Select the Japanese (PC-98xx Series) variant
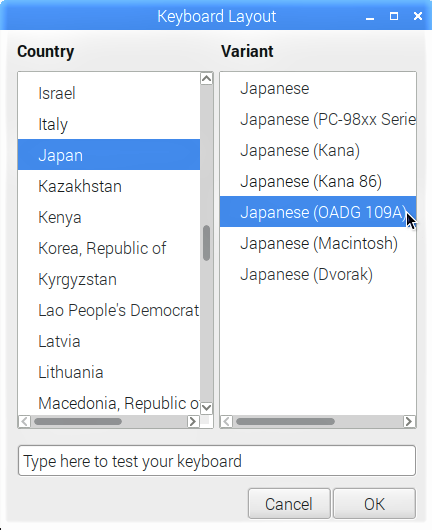The width and height of the screenshot is (432, 530). click(x=318, y=119)
